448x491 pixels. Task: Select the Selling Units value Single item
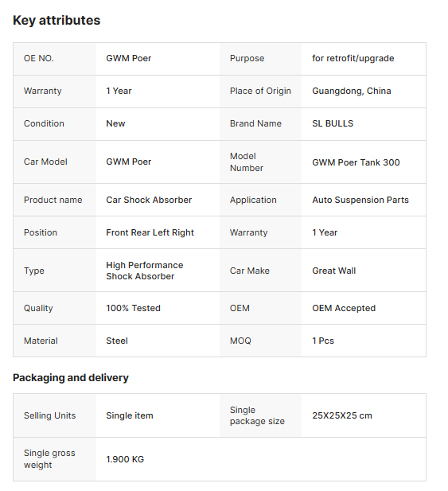tap(130, 415)
